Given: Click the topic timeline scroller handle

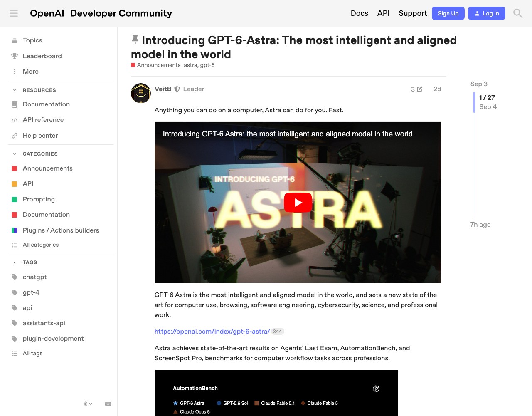Looking at the screenshot, I should (x=474, y=102).
